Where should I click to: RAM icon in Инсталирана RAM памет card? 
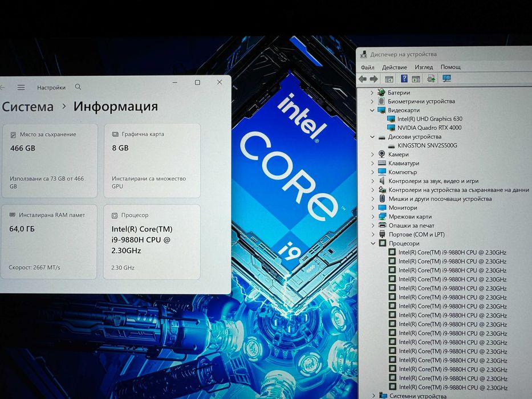coord(12,215)
